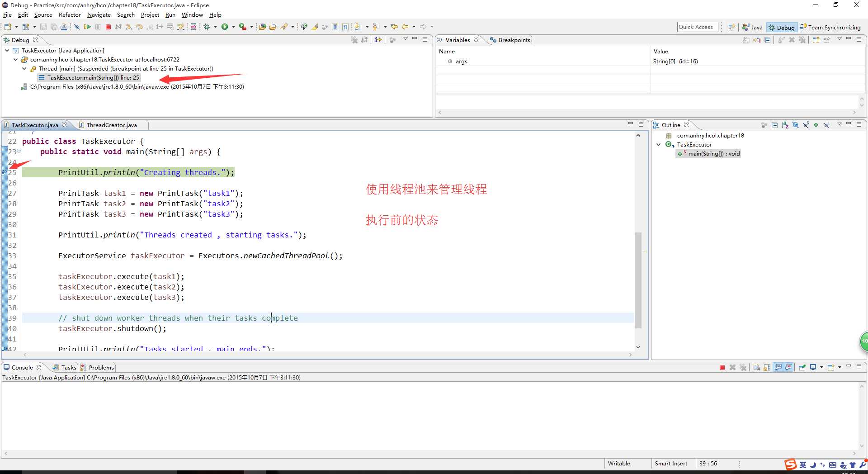868x474 pixels.
Task: Click the Save icon in toolbar
Action: [43, 27]
